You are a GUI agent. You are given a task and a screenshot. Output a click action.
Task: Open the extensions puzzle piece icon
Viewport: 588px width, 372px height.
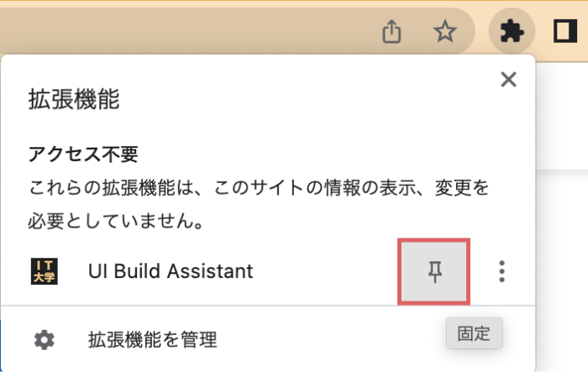click(x=512, y=32)
